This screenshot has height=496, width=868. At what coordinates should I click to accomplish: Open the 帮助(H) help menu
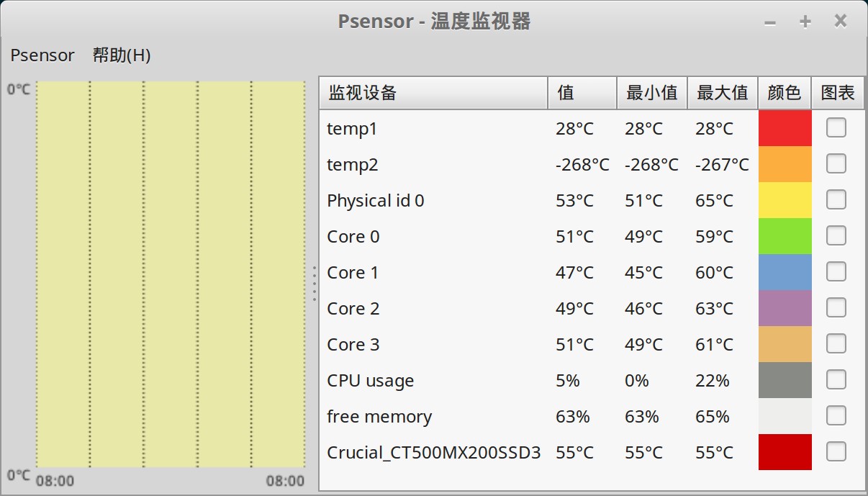(122, 55)
